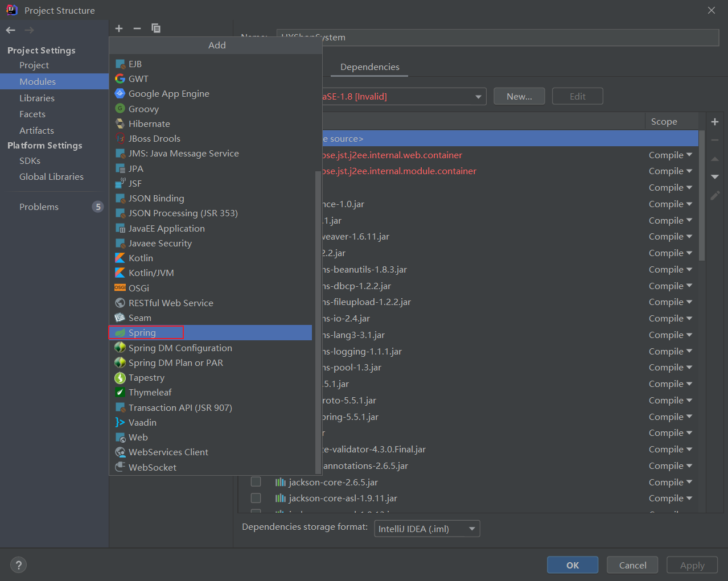728x581 pixels.
Task: Click the OSGi orange icon
Action: pyautogui.click(x=120, y=288)
